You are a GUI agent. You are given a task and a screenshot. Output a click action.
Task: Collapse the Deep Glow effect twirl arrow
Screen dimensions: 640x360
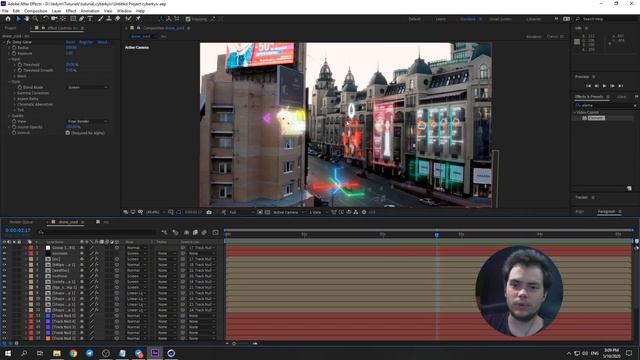4,42
